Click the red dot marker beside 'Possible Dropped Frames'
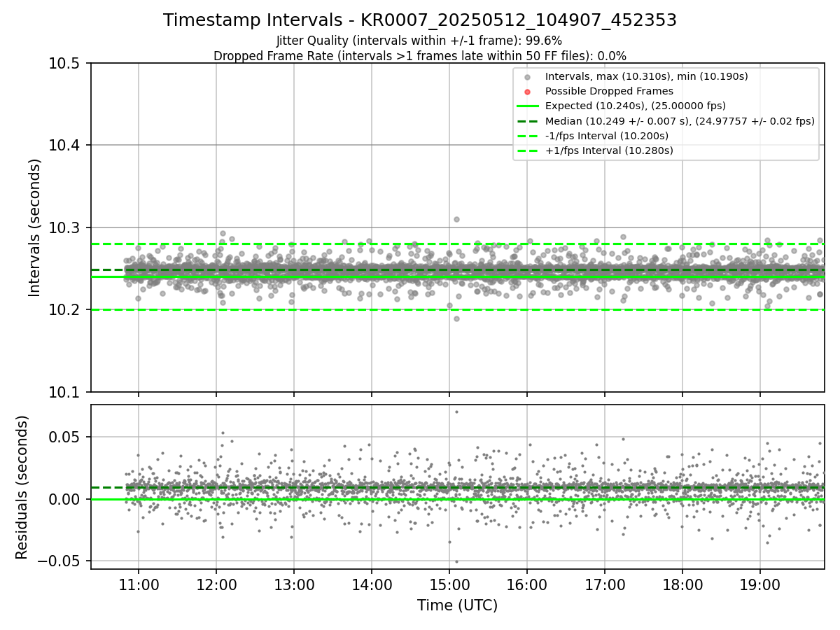Screen dimensions: 840x630 click(528, 92)
